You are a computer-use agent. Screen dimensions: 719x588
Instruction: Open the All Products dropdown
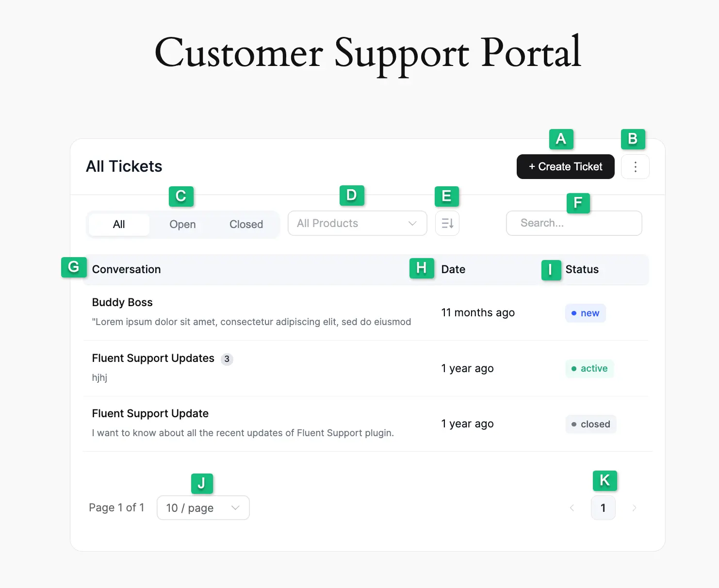(357, 223)
